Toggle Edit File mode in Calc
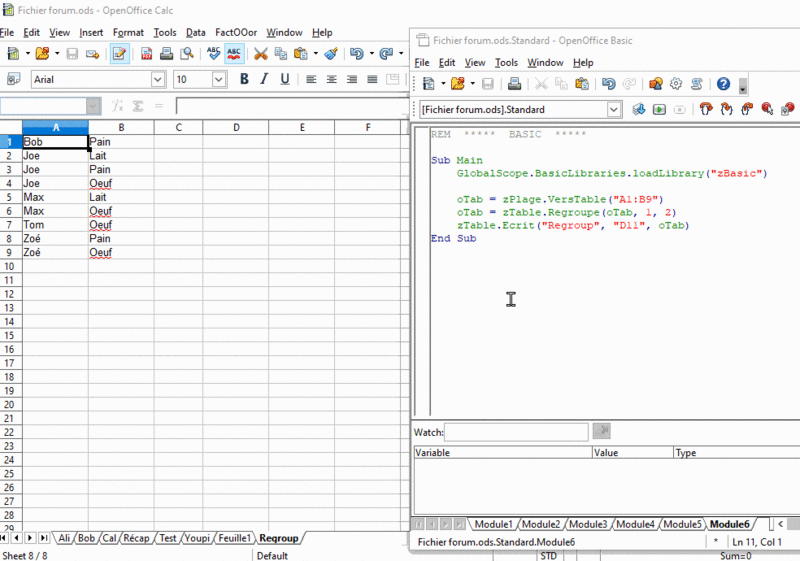The width and height of the screenshot is (800, 561). [119, 54]
